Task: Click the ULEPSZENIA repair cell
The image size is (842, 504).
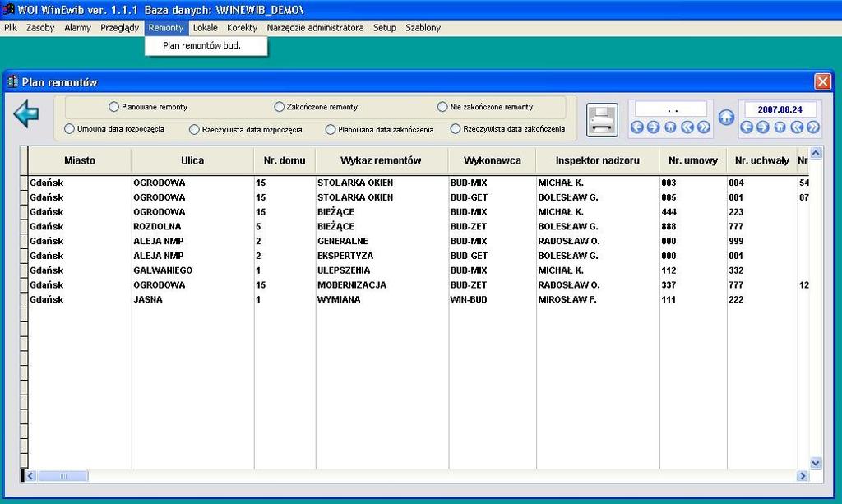Action: pyautogui.click(x=382, y=270)
